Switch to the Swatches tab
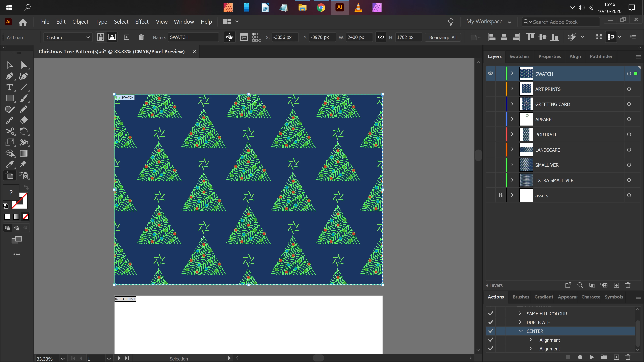This screenshot has height=362, width=644. 519,56
